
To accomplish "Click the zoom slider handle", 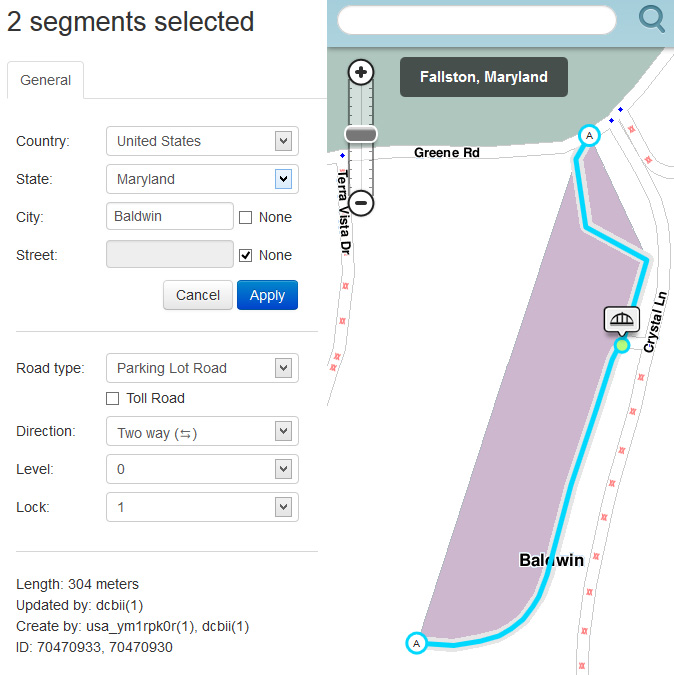I will (361, 134).
